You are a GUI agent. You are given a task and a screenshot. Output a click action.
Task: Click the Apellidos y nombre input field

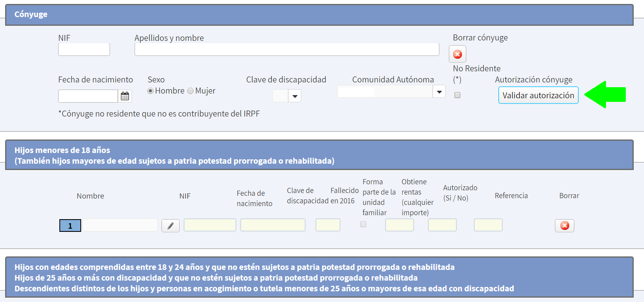[287, 50]
